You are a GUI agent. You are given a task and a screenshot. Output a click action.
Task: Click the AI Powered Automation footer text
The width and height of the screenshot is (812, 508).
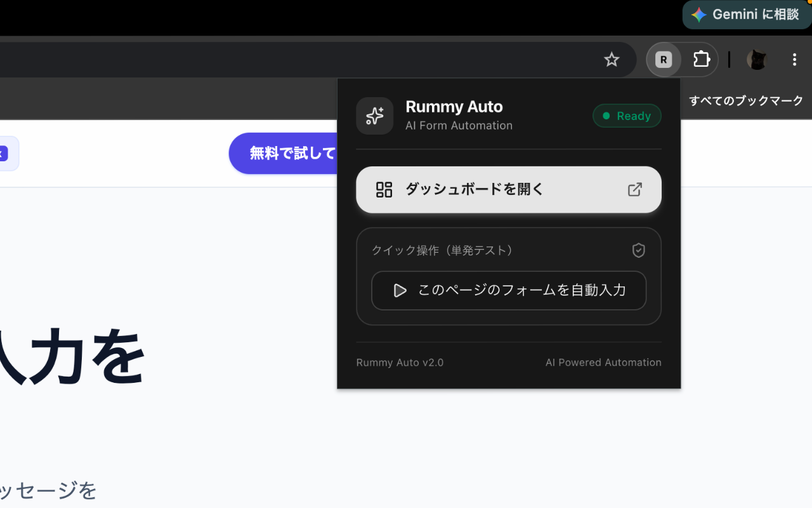pos(603,363)
